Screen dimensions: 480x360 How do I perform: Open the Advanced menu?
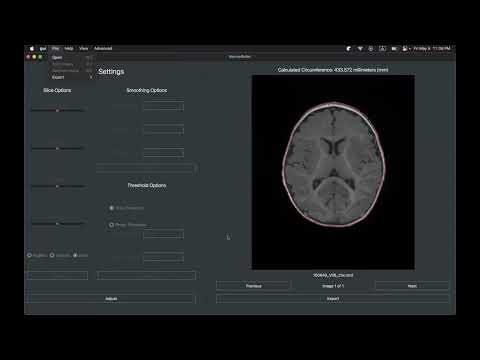pos(103,49)
